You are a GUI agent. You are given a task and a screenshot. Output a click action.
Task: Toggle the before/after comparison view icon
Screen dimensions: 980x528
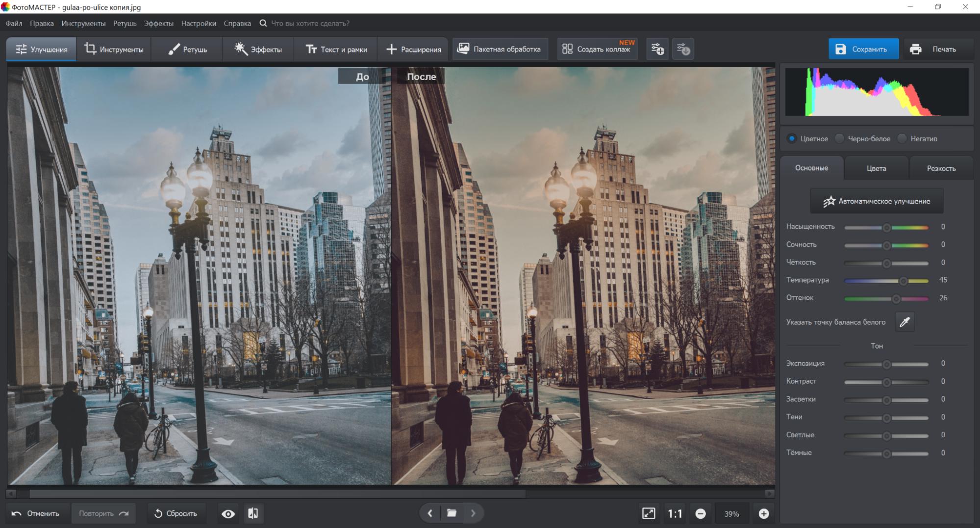click(x=253, y=513)
